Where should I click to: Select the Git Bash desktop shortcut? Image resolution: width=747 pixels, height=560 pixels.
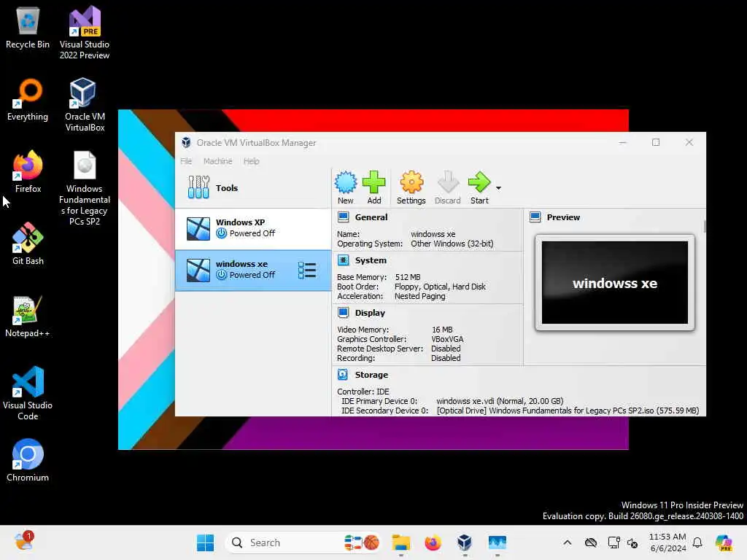point(28,244)
